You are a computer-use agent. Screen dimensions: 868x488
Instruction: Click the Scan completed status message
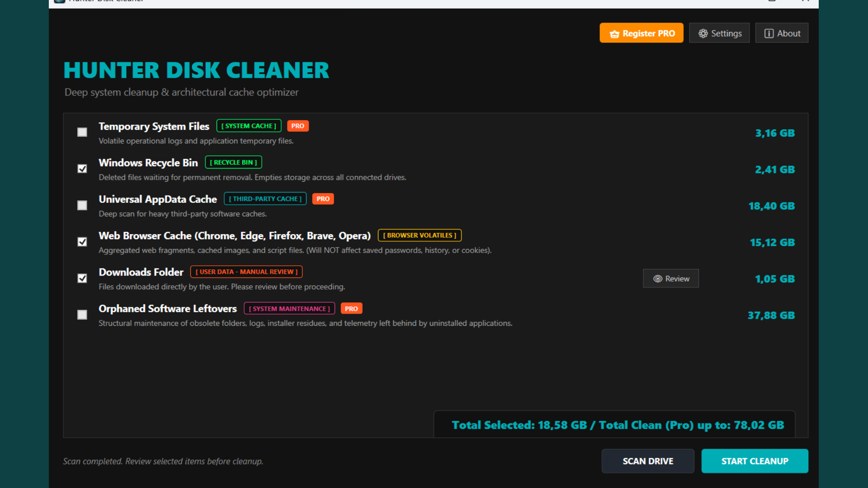coord(163,461)
